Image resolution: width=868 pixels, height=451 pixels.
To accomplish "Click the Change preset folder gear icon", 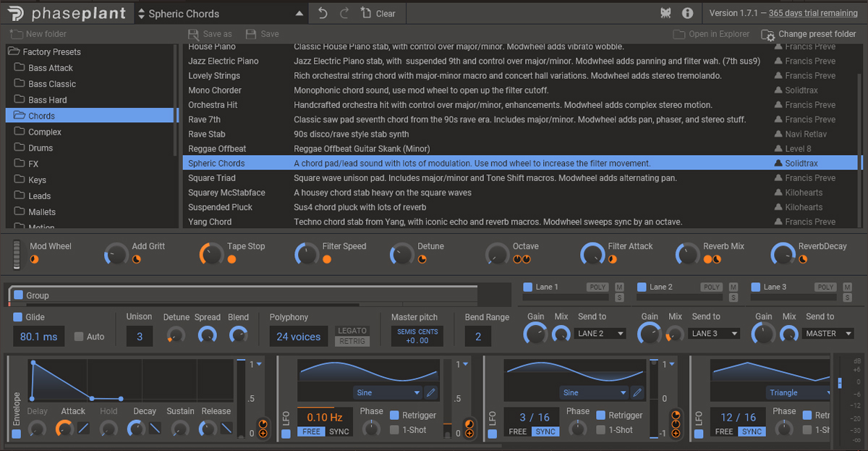I will 768,34.
